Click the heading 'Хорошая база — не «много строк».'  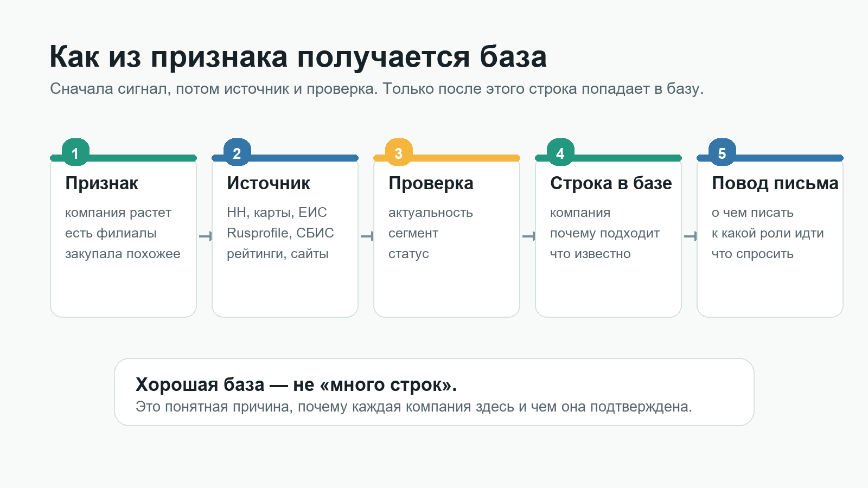point(296,384)
